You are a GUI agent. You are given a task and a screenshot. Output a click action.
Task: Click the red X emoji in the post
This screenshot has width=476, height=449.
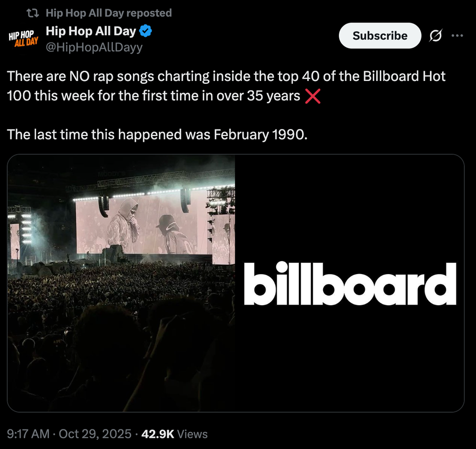pyautogui.click(x=312, y=96)
